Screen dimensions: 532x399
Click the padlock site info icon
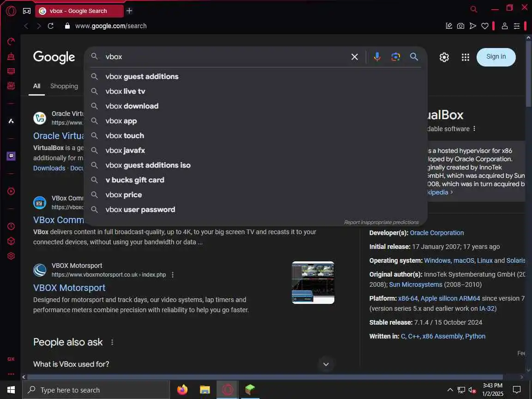coord(67,26)
